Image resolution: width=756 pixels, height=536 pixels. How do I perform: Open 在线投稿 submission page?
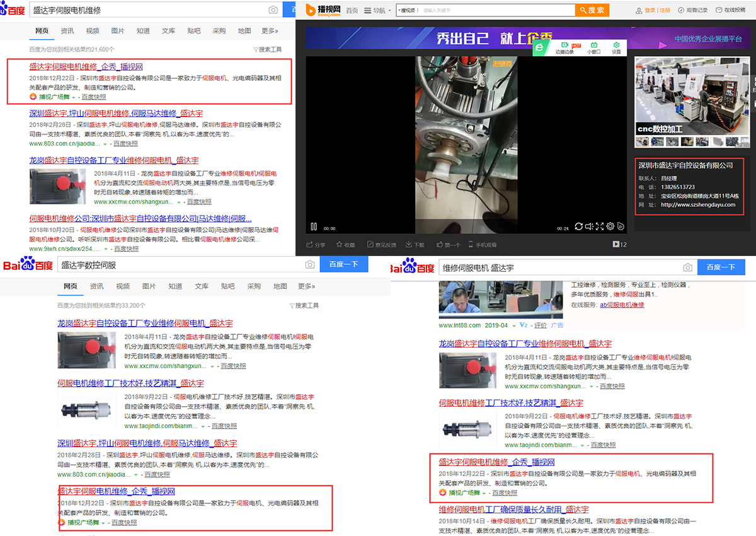731,11
